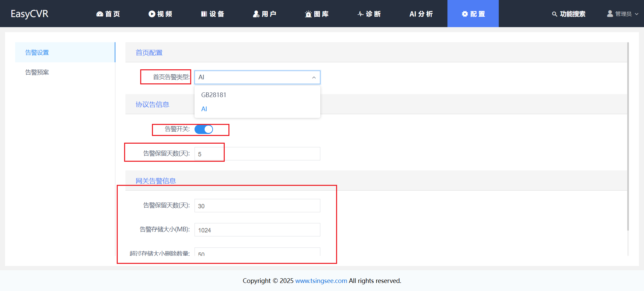This screenshot has width=644, height=291.
Task: Click the protocol 告警保留天数 field showing 5
Action: point(257,154)
